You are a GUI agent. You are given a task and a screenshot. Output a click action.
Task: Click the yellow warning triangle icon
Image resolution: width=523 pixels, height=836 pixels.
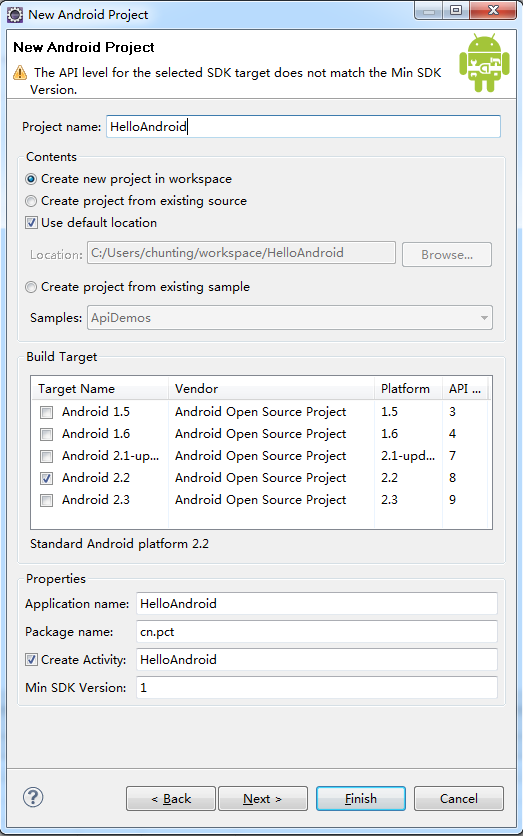tap(20, 73)
